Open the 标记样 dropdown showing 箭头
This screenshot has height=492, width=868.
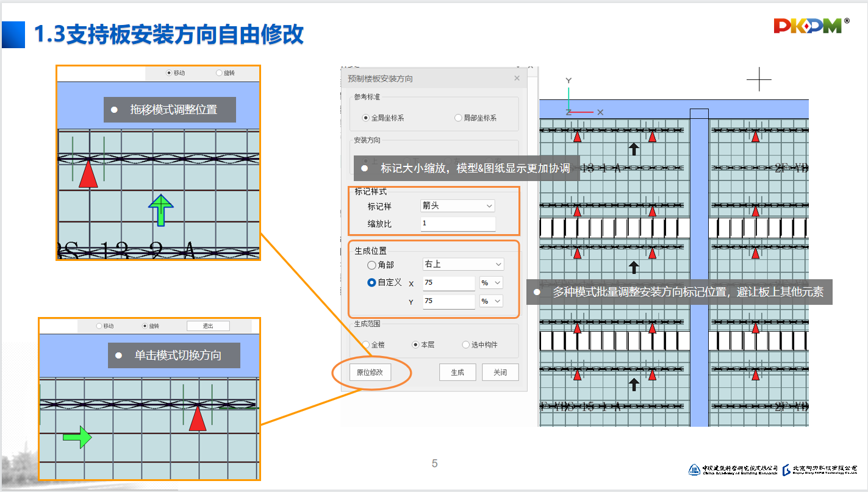click(x=458, y=206)
